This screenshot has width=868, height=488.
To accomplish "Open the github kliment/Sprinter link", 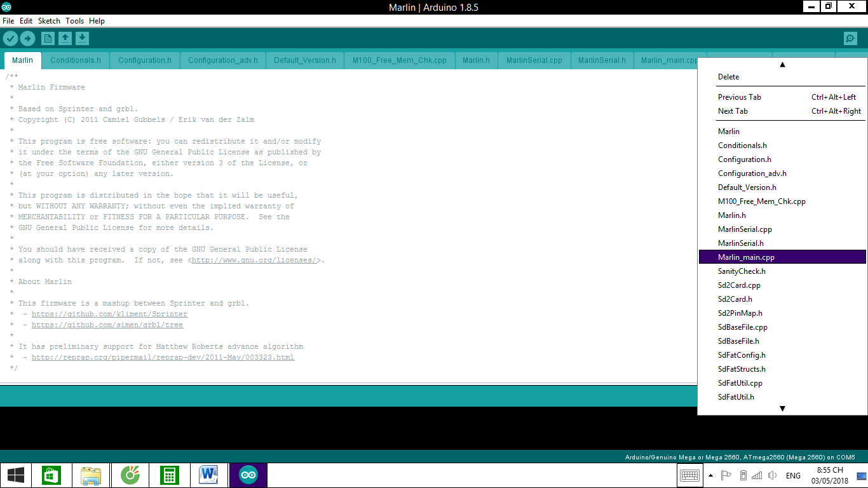I will 109,314.
